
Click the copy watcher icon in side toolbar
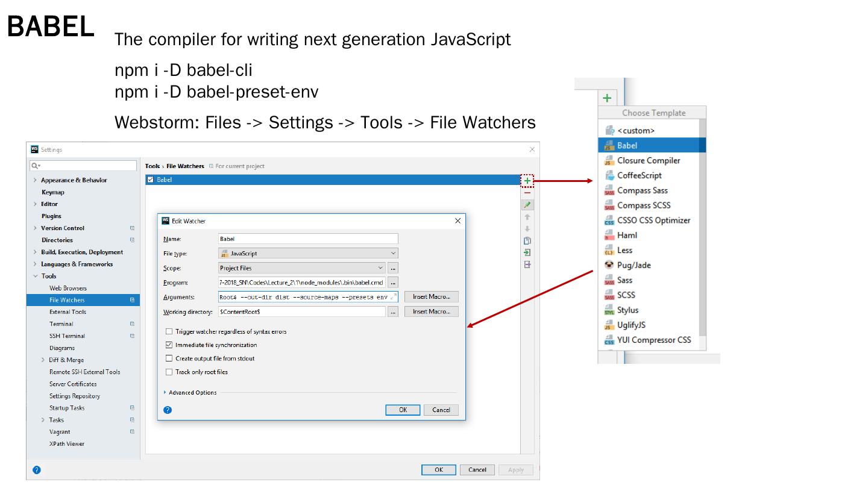527,241
